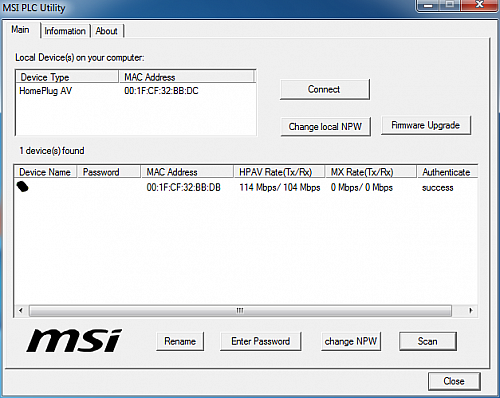Start a Scan for devices
The image size is (500, 398).
[x=428, y=341]
